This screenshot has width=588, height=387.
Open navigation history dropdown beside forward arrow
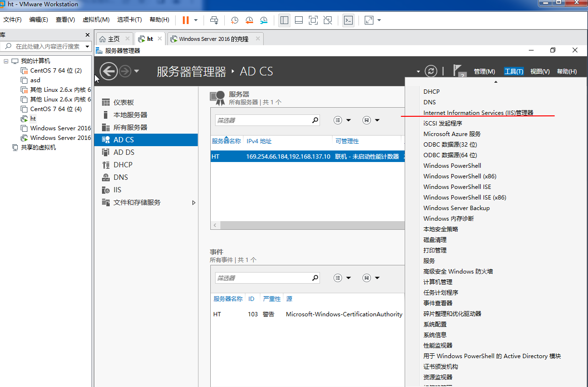(137, 72)
